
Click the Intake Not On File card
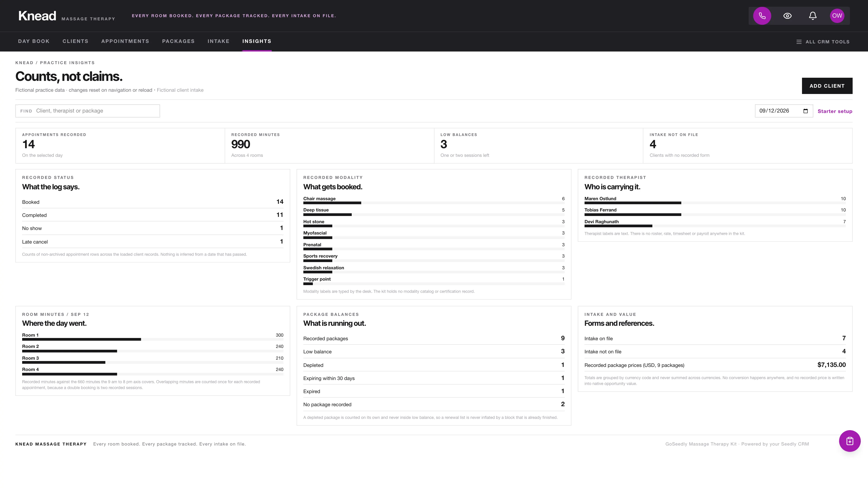click(748, 145)
